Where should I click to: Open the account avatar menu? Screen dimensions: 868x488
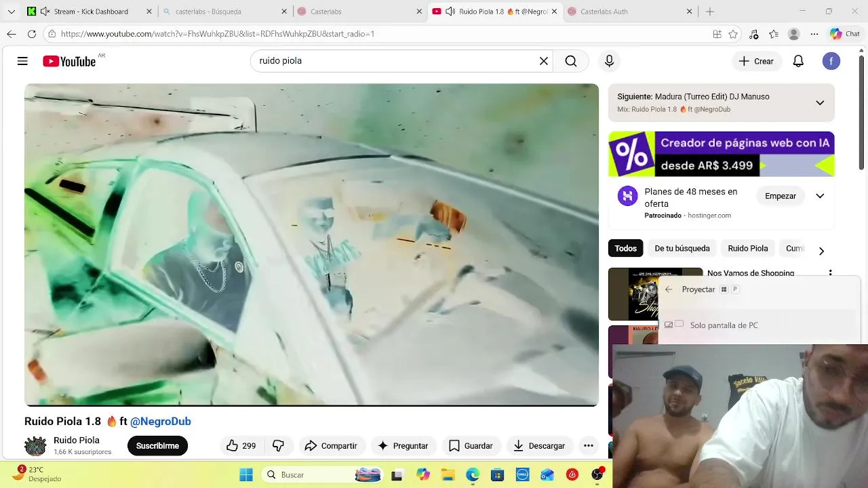[x=831, y=61]
